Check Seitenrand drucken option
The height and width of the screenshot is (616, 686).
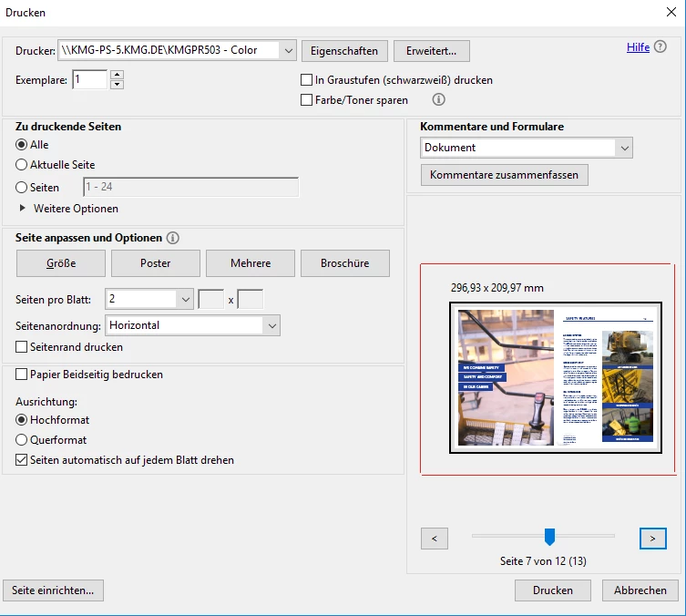(x=21, y=347)
